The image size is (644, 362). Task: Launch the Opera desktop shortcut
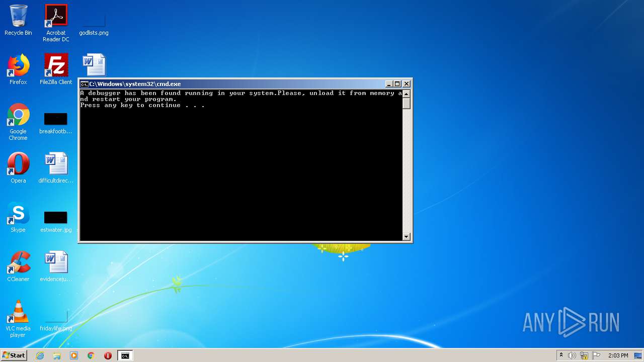coord(18,168)
